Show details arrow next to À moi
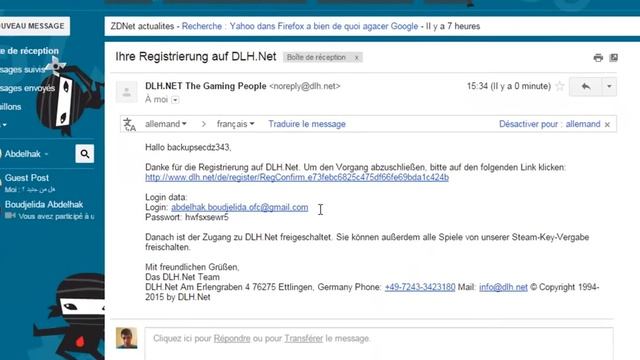Viewport: 640px width, 360px height. click(175, 100)
